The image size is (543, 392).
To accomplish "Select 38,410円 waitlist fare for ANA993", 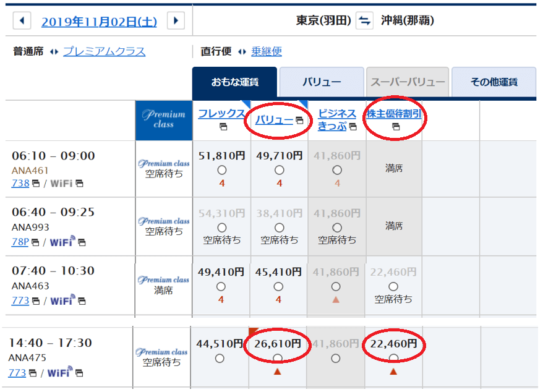I will [280, 228].
